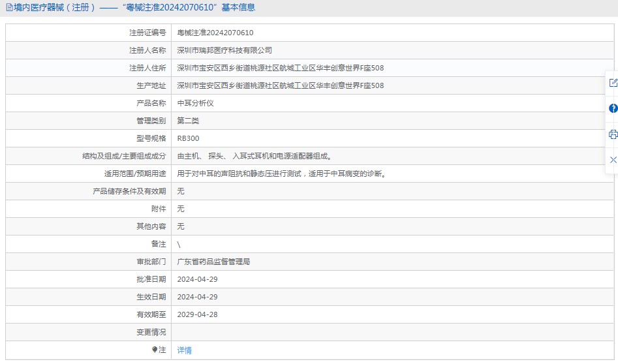Click the 结构及组成/主要组成成分 label
The width and height of the screenshot is (618, 364).
pos(124,156)
